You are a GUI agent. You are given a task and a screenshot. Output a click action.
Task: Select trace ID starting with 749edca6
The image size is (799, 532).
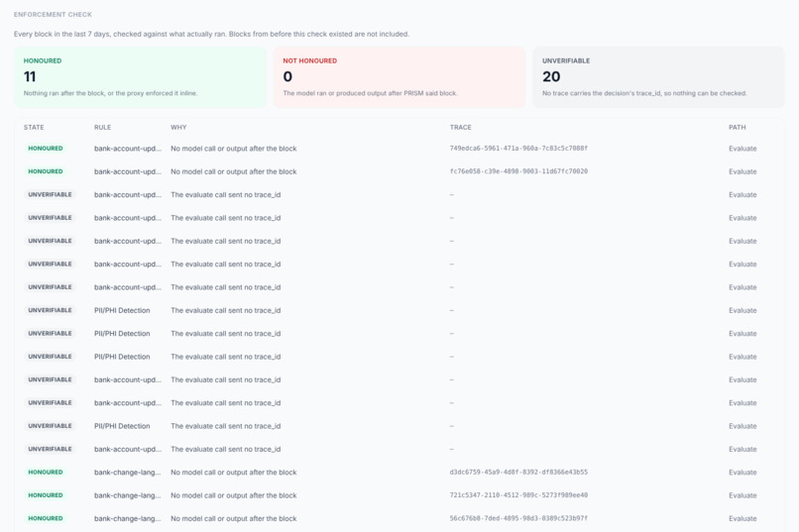[x=518, y=149]
